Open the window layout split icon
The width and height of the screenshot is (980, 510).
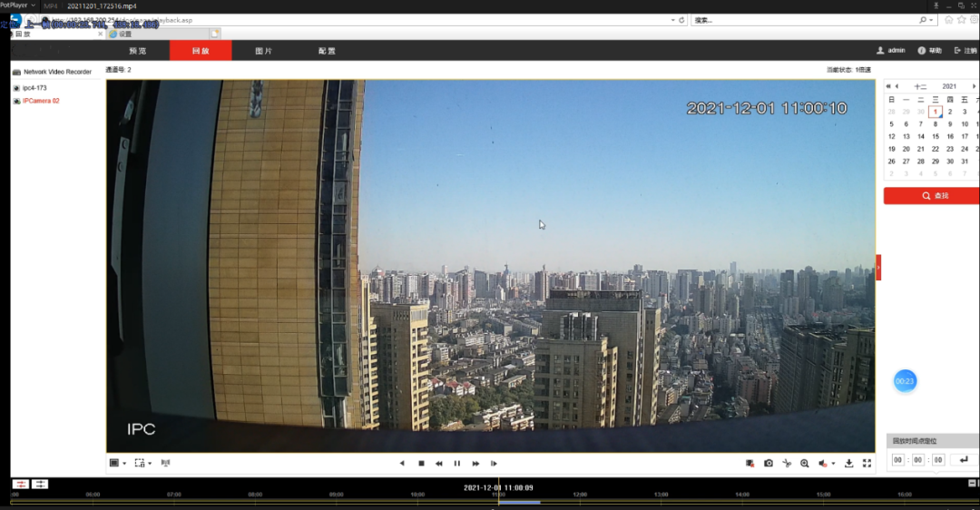[x=113, y=463]
